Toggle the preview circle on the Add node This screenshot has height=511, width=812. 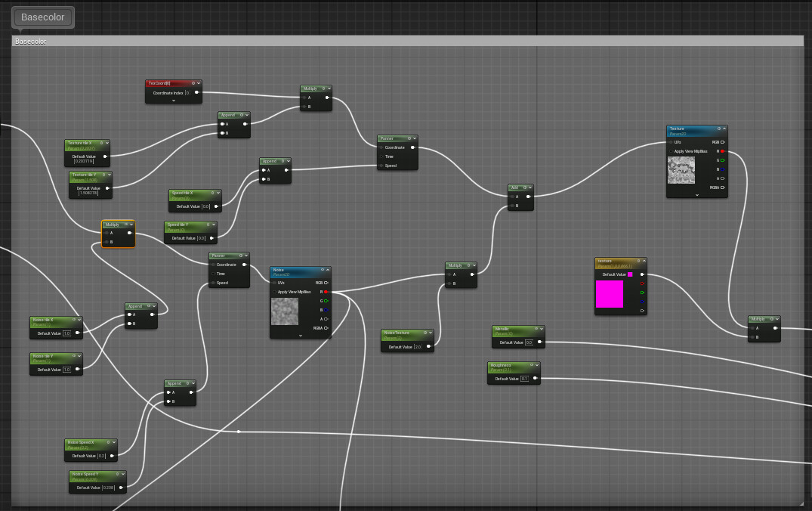tap(524, 187)
